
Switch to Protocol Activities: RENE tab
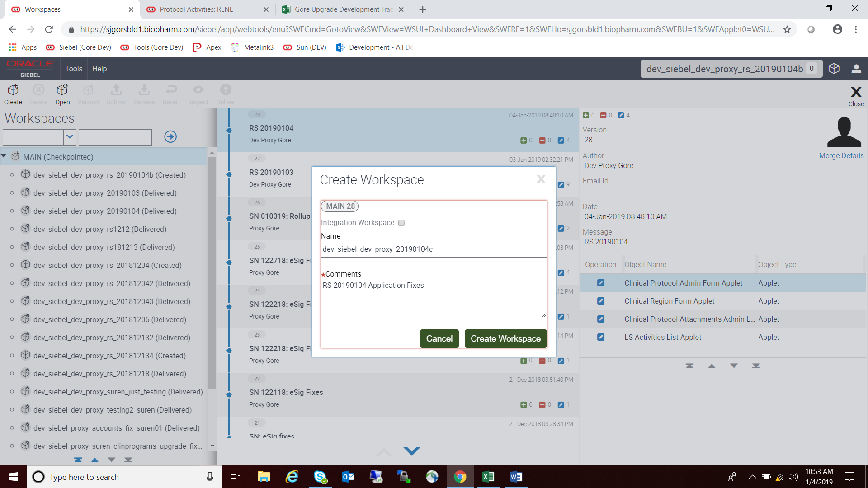tap(197, 9)
